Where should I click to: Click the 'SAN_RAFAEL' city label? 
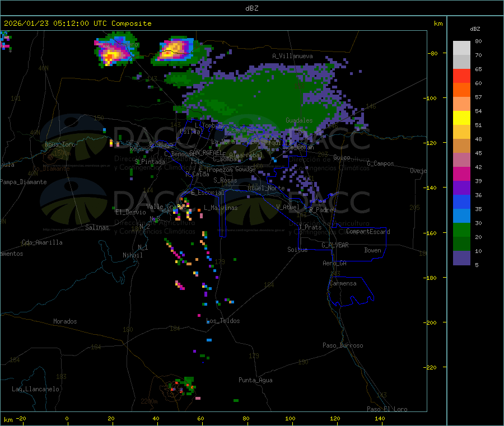point(206,152)
